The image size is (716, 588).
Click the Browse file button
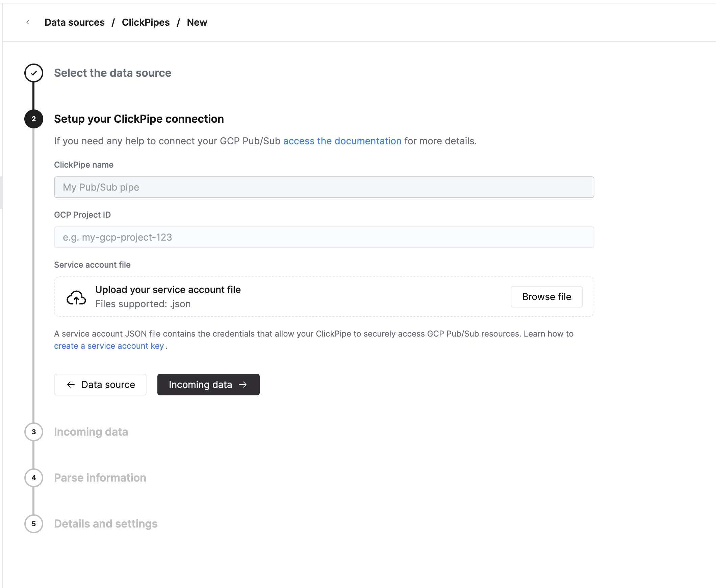pos(546,297)
